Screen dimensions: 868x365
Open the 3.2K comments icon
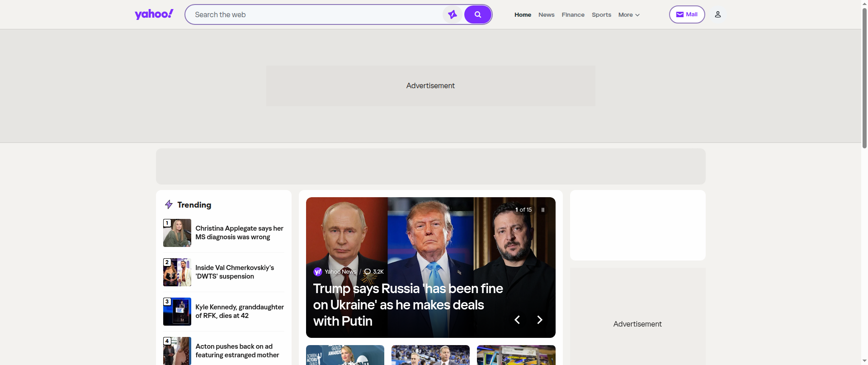(x=374, y=272)
